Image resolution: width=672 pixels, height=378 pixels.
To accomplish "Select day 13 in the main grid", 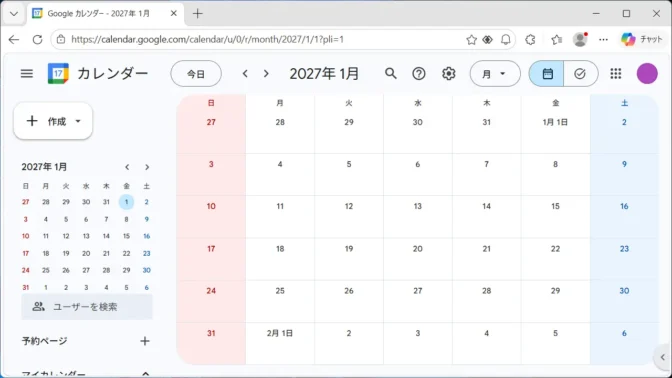I will pyautogui.click(x=417, y=217).
